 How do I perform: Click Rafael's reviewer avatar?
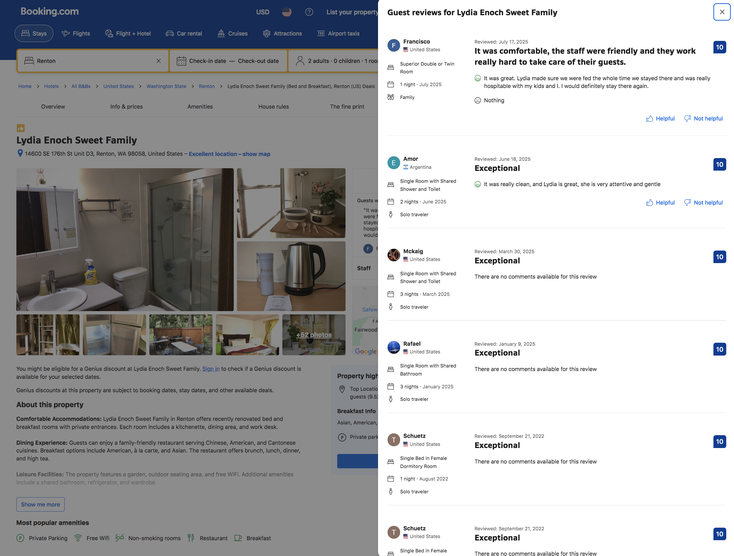pos(394,347)
